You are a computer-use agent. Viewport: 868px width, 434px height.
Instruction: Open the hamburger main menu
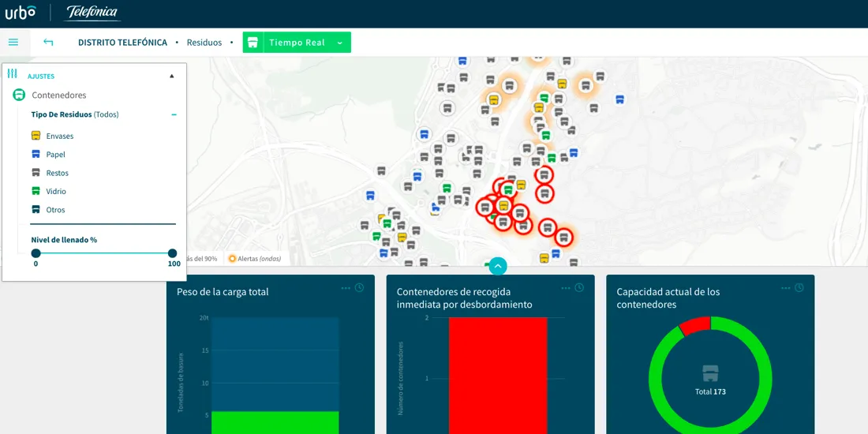(x=13, y=43)
